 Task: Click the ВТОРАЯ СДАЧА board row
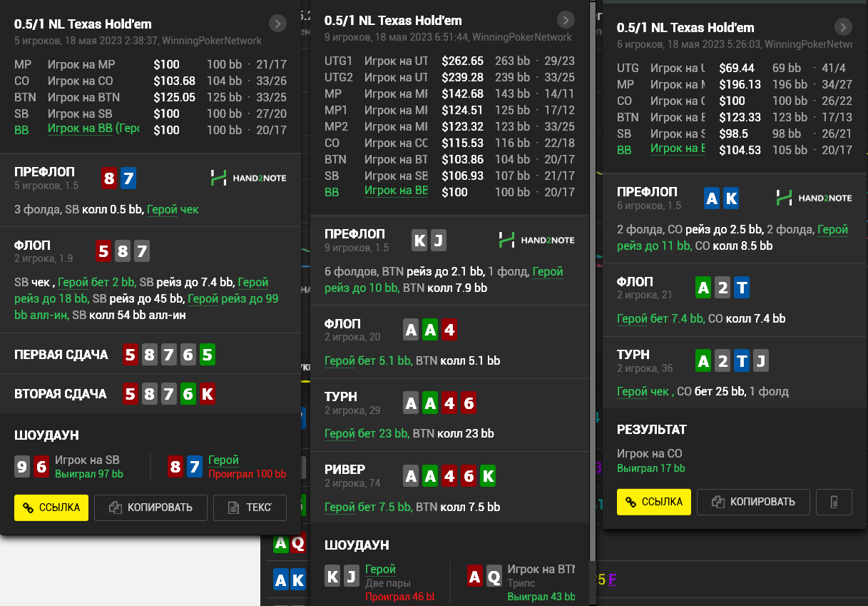coord(150,394)
